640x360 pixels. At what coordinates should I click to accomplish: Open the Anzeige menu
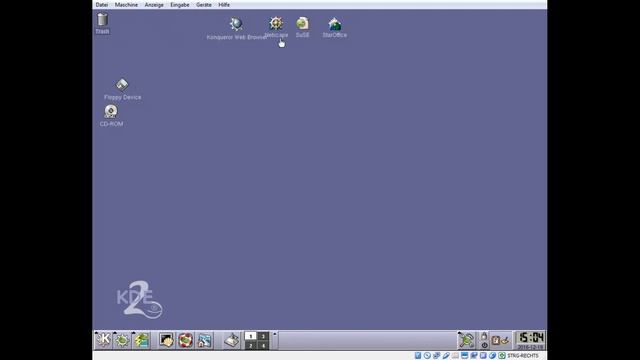click(x=154, y=5)
